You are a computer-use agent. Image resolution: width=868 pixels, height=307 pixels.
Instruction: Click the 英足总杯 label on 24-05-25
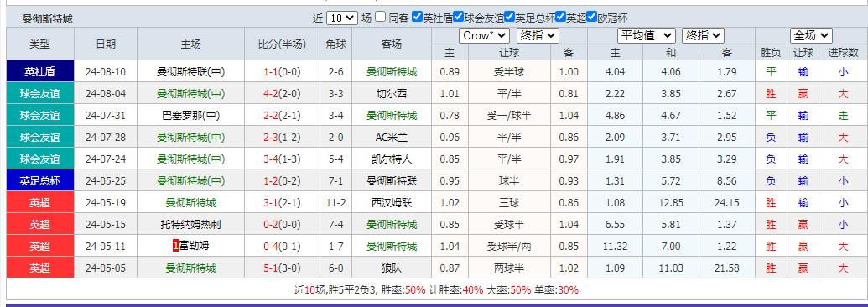pos(40,180)
